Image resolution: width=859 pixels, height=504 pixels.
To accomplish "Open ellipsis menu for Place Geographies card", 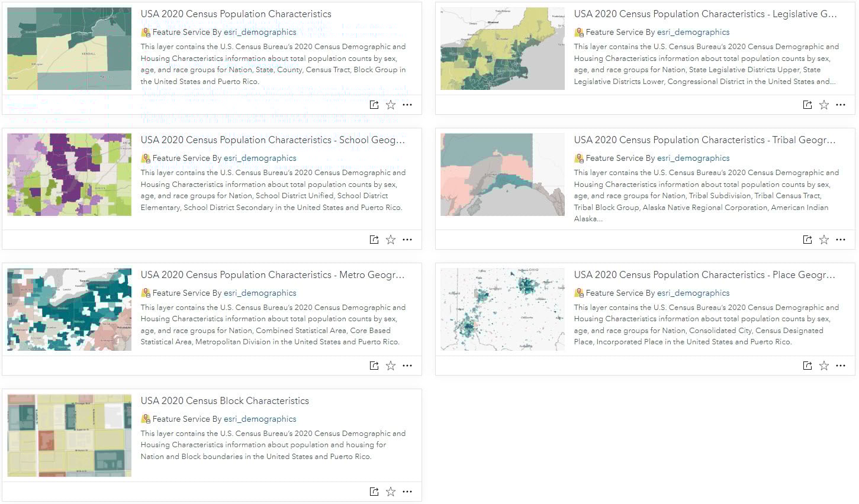I will [x=841, y=366].
